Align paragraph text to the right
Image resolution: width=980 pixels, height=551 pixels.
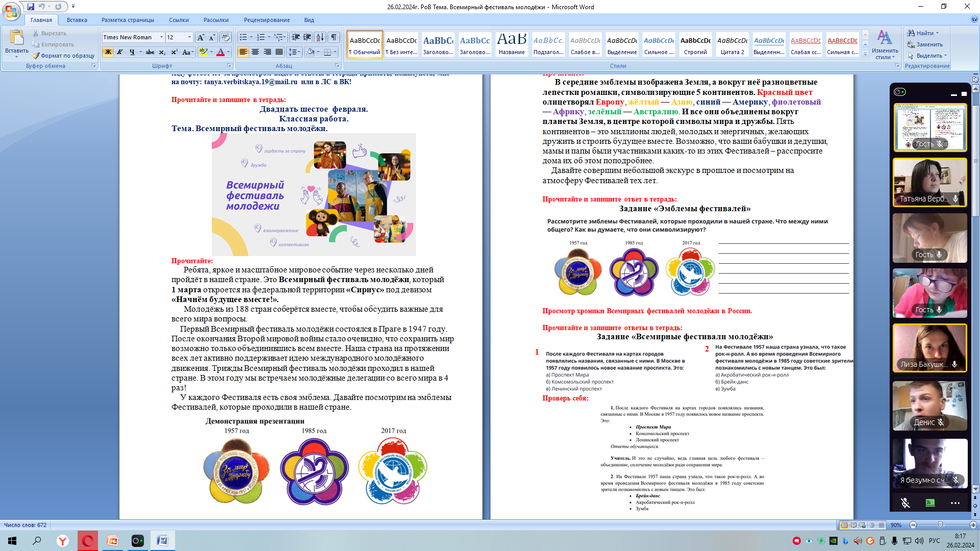[x=267, y=52]
